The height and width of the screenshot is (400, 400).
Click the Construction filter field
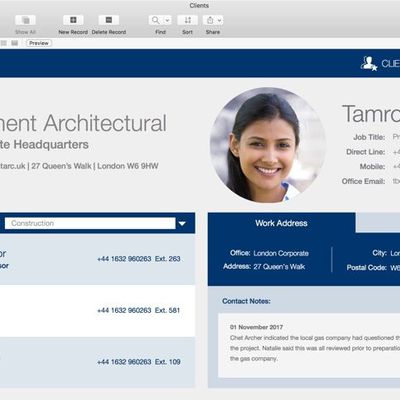90,223
